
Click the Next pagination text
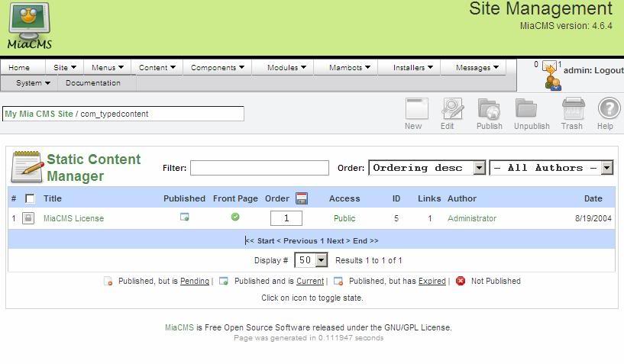(x=335, y=240)
